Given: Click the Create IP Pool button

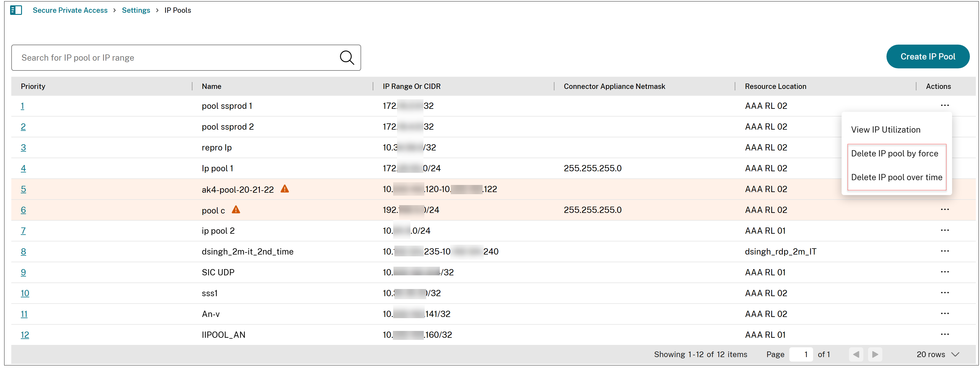Looking at the screenshot, I should pyautogui.click(x=927, y=56).
